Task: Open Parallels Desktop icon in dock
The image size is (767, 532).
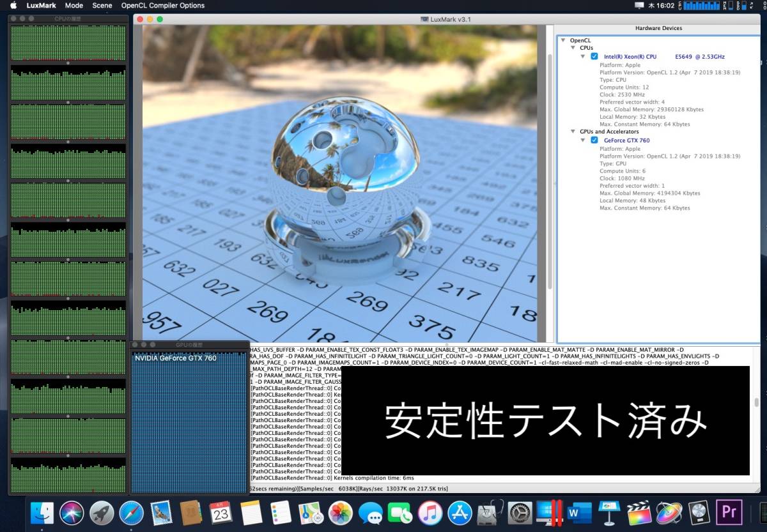Action: [x=550, y=512]
